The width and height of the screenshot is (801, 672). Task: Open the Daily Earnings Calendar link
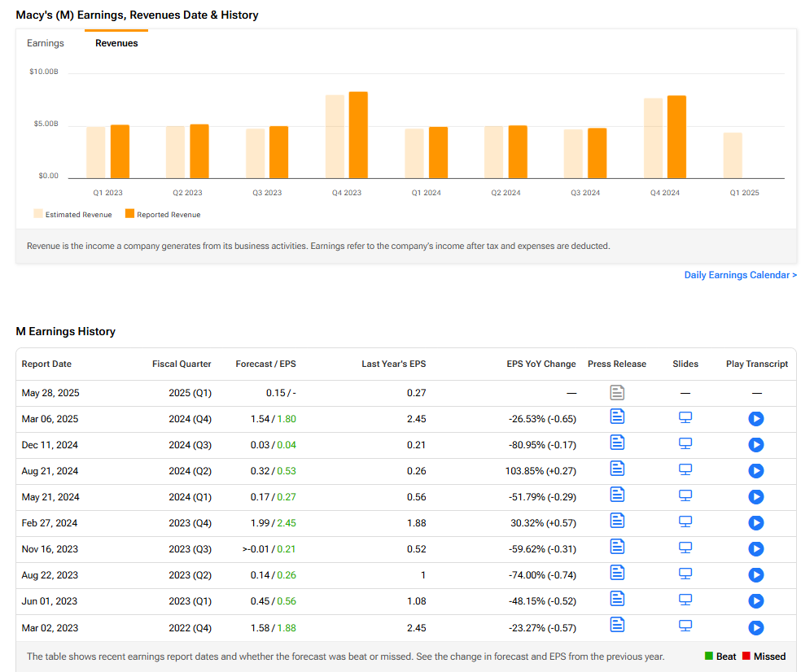click(x=740, y=275)
